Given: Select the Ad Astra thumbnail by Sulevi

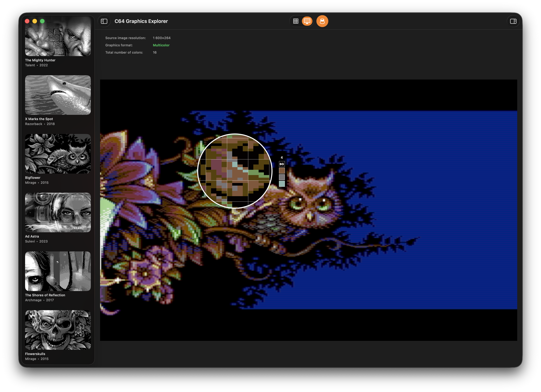Looking at the screenshot, I should 58,212.
